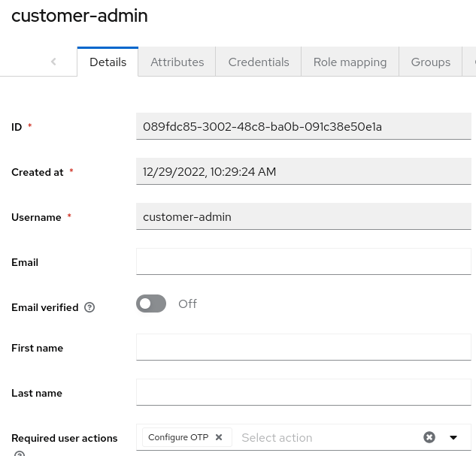Open the Attributes tab
Image resolution: width=476 pixels, height=456 pixels.
[177, 62]
